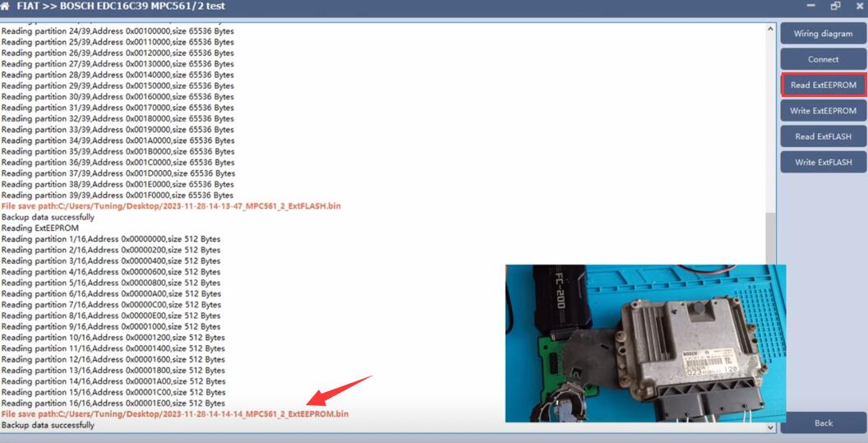Click log line 'Reading partition 25/39'
868x443 pixels.
(x=118, y=42)
